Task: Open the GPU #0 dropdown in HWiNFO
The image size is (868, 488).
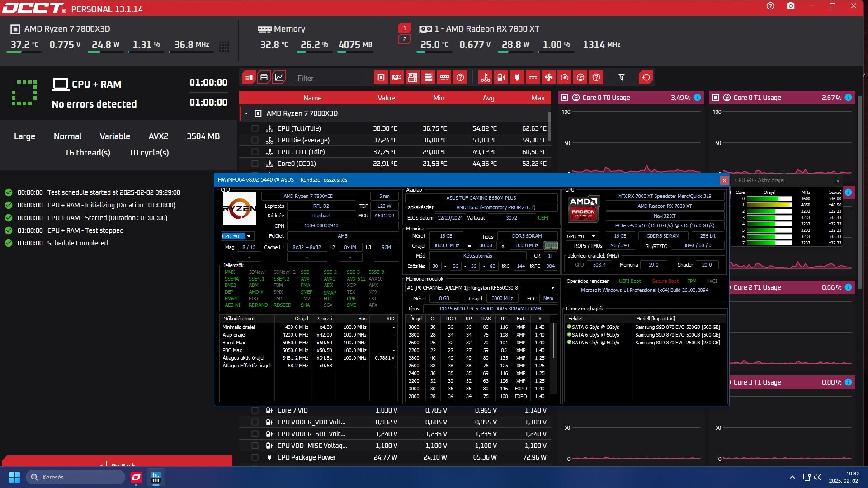Action: click(582, 236)
